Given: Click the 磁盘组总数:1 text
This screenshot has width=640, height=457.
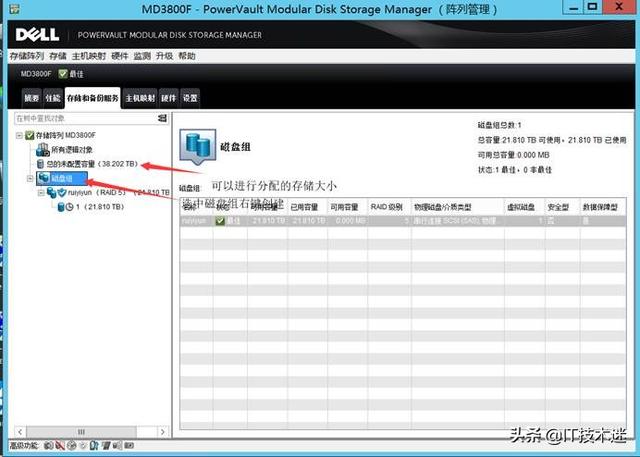Looking at the screenshot, I should coord(500,125).
